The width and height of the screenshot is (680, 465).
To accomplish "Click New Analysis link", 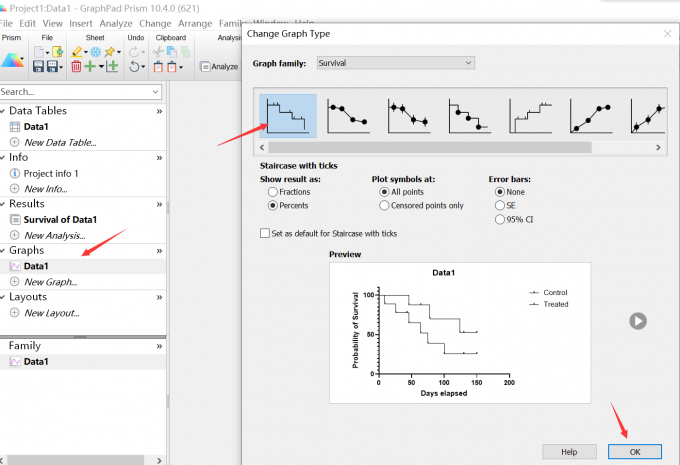I will point(55,236).
